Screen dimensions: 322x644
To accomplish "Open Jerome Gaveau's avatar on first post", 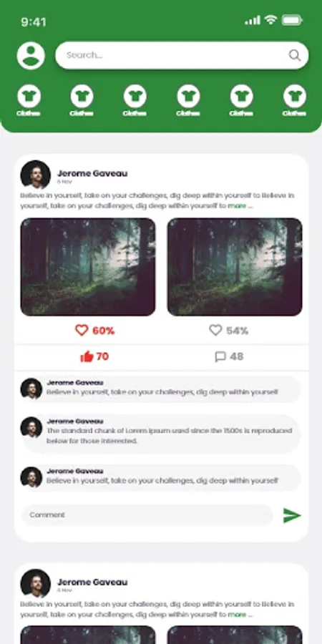I will (x=35, y=175).
